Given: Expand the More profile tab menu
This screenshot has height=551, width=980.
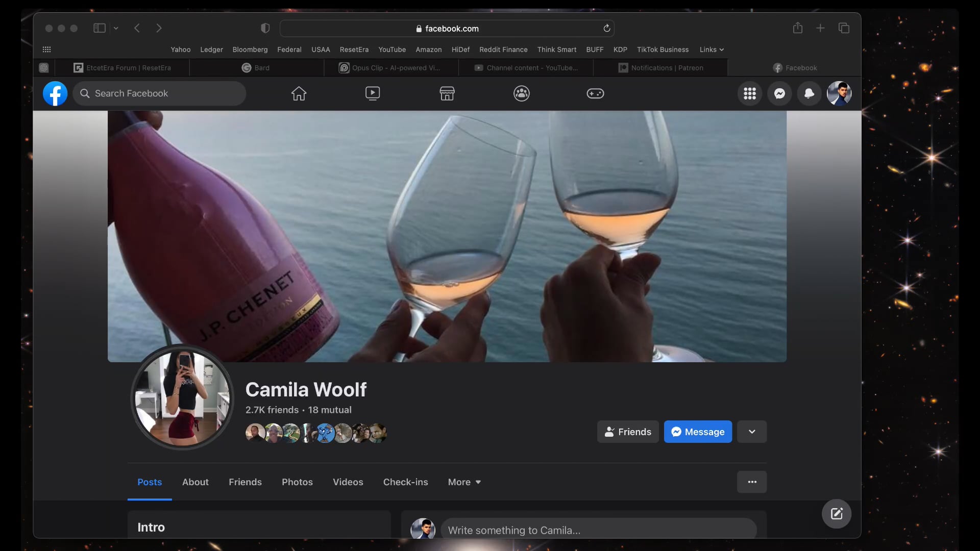Looking at the screenshot, I should pos(464,482).
